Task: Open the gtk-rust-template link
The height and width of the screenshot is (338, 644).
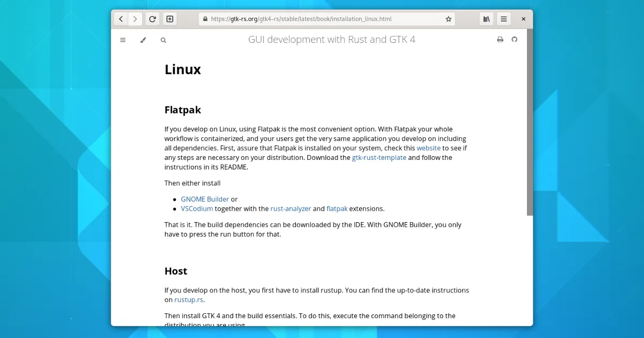Action: (x=379, y=158)
